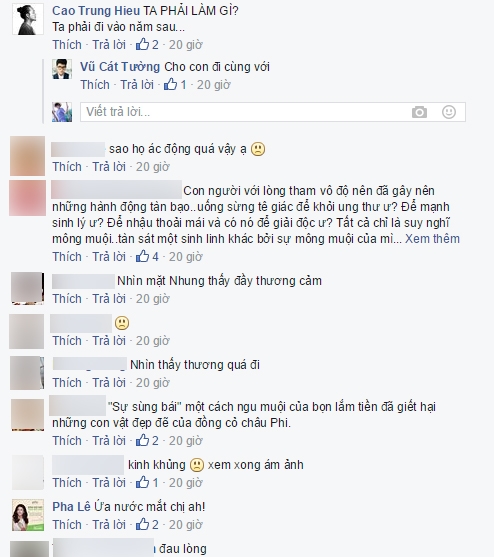Click Pha Lê's avatar thumbnail
The width and height of the screenshot is (494, 557).
pos(28,515)
